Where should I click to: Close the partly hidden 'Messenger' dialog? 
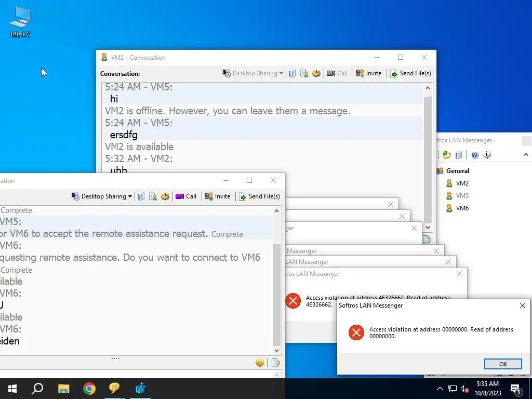(x=436, y=251)
